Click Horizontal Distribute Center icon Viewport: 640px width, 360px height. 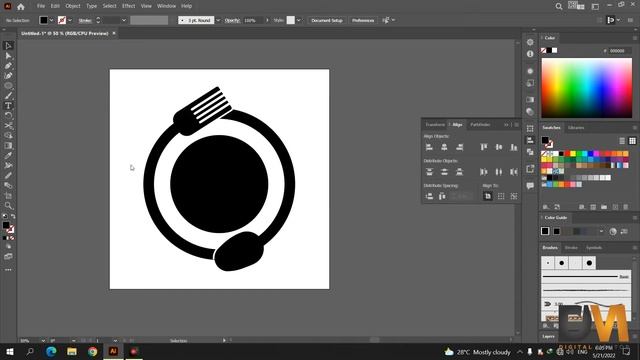[x=499, y=172]
